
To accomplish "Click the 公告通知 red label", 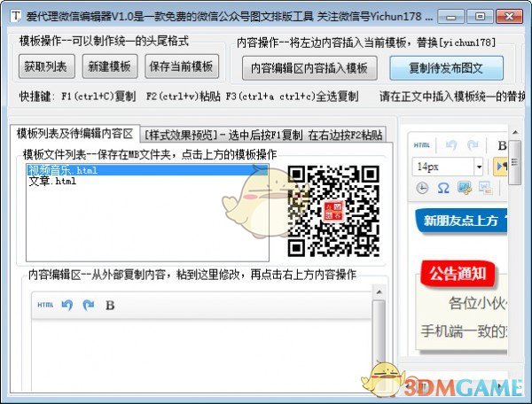I will pos(458,274).
